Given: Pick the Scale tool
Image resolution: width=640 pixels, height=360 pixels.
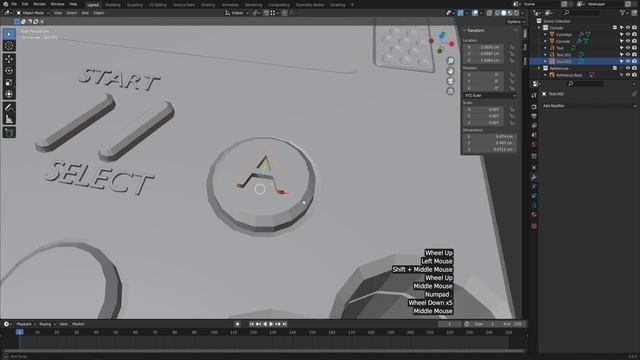Looking at the screenshot, I should tap(9, 83).
